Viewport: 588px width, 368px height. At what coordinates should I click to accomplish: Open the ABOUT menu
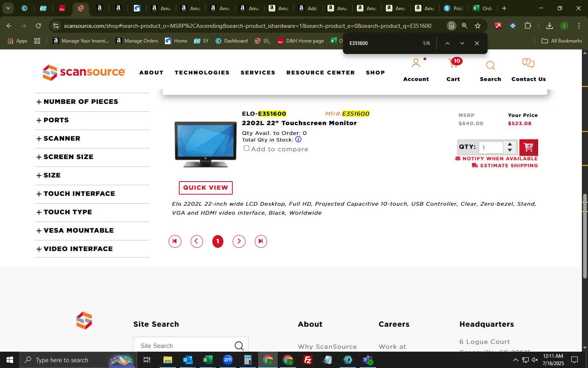(151, 73)
